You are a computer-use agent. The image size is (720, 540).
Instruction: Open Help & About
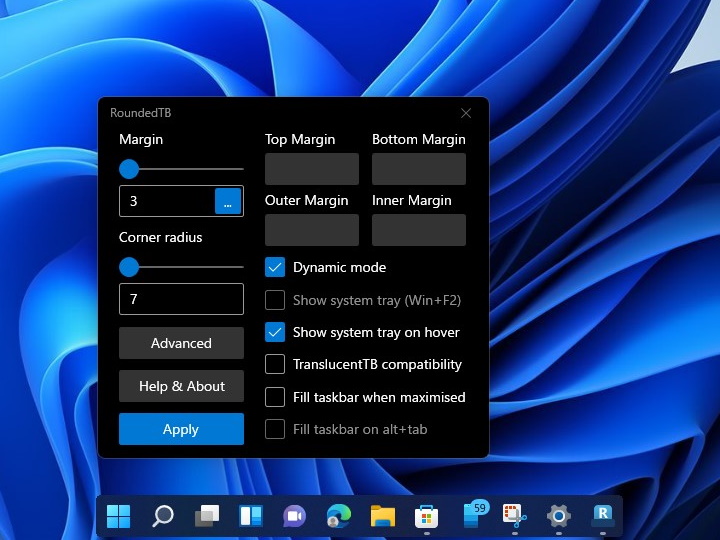(181, 386)
